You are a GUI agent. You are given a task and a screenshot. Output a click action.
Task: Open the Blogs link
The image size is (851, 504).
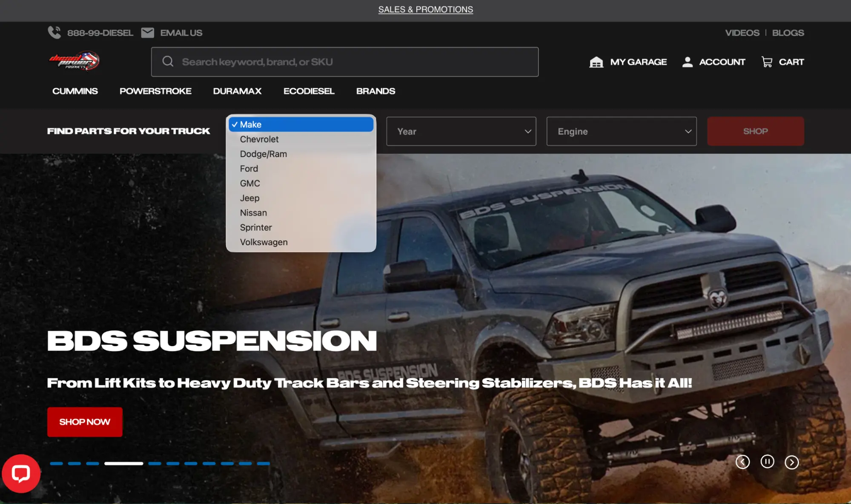[788, 33]
